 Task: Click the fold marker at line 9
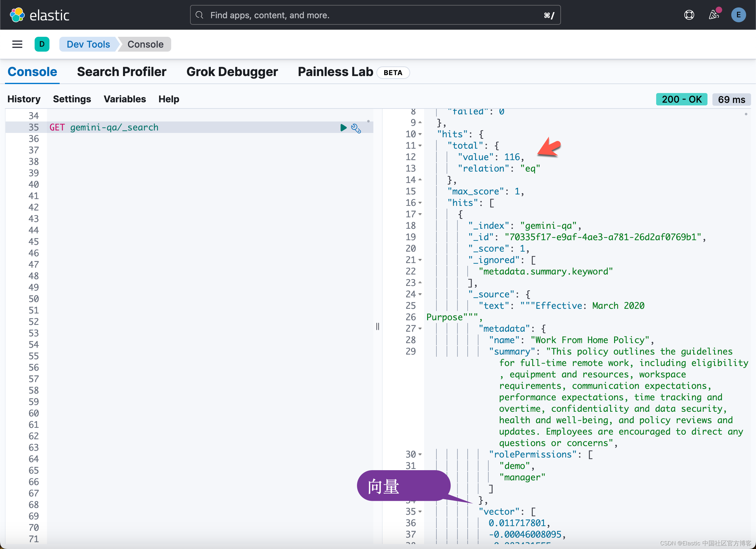tap(420, 123)
